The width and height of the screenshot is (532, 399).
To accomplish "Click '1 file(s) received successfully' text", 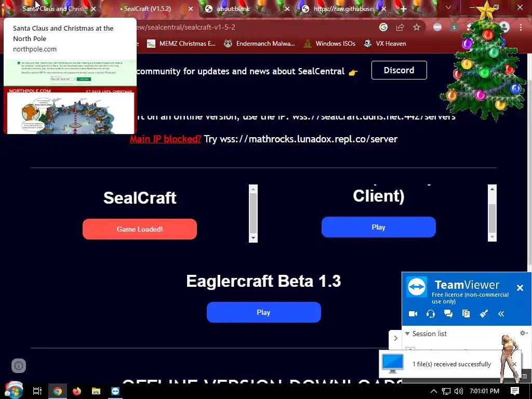I will (x=451, y=364).
